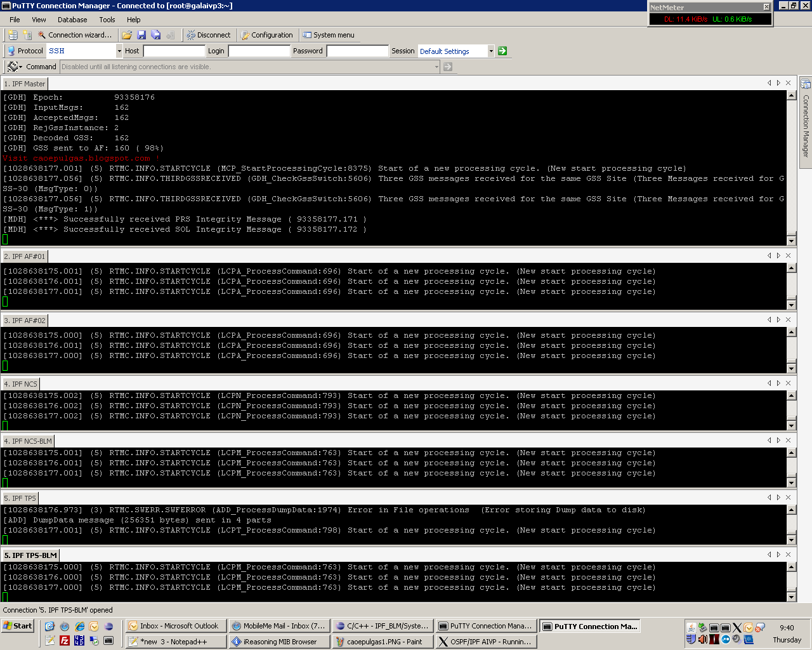Screen dimensions: 812x650
Task: Open the SSH protocol dropdown
Action: tap(119, 51)
